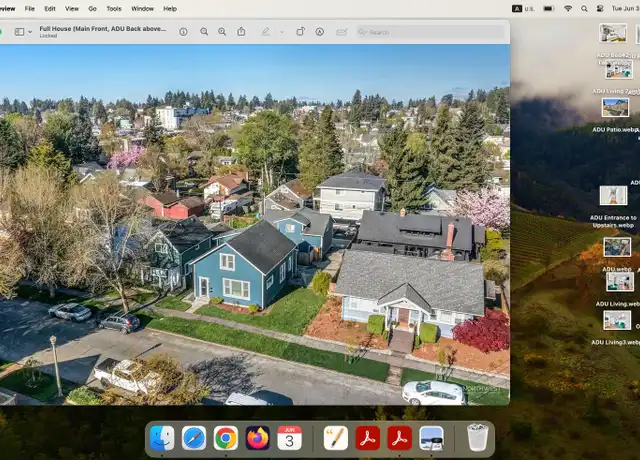
Task: Select ADU.webp desktop file thumbnail
Action: (x=617, y=247)
